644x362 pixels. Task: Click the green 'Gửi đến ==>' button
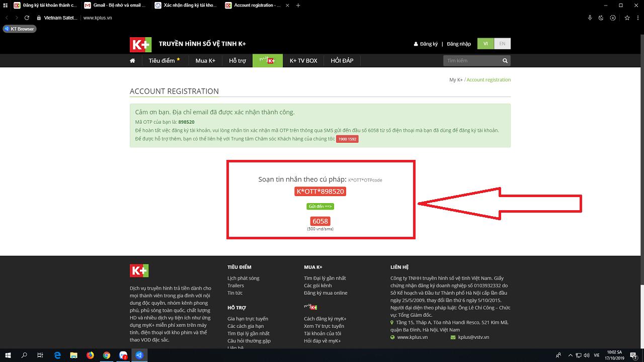tap(320, 207)
